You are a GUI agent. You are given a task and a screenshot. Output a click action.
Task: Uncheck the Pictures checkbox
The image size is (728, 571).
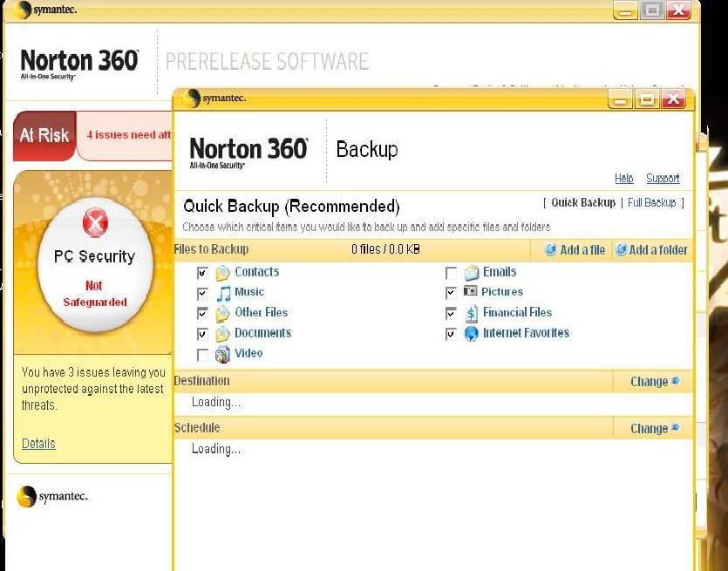coord(451,292)
